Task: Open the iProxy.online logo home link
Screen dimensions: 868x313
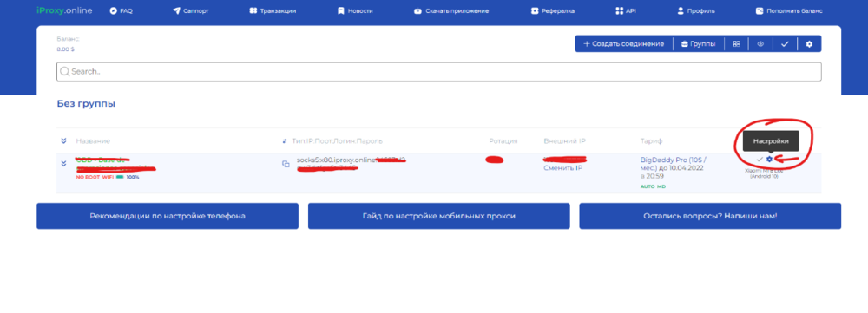Action: (65, 10)
